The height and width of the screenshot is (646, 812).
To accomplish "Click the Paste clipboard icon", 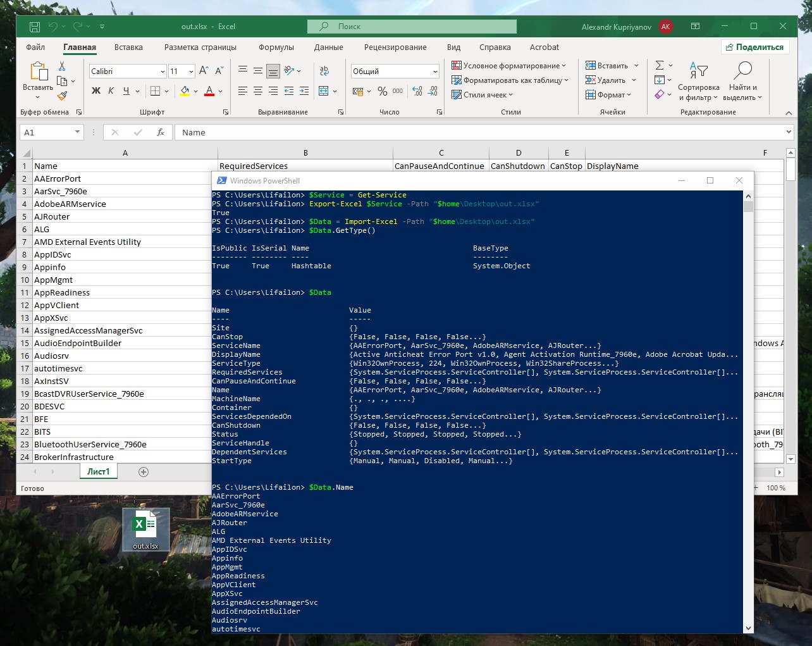I will tap(38, 71).
